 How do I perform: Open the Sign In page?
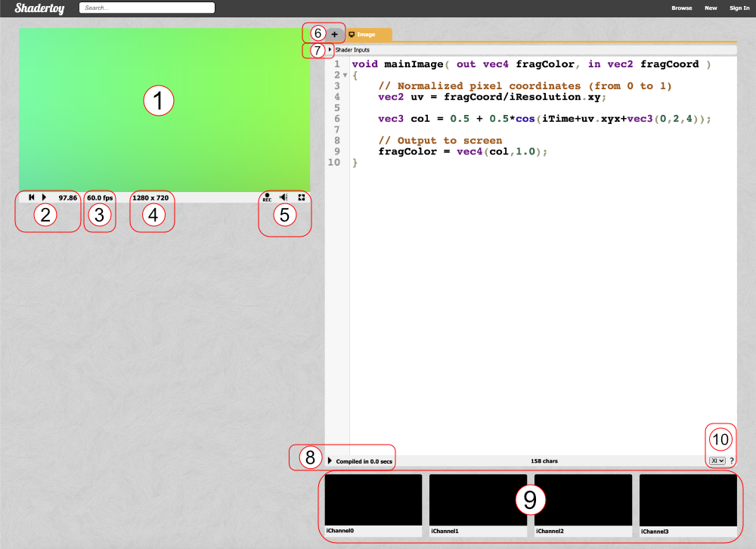click(739, 8)
